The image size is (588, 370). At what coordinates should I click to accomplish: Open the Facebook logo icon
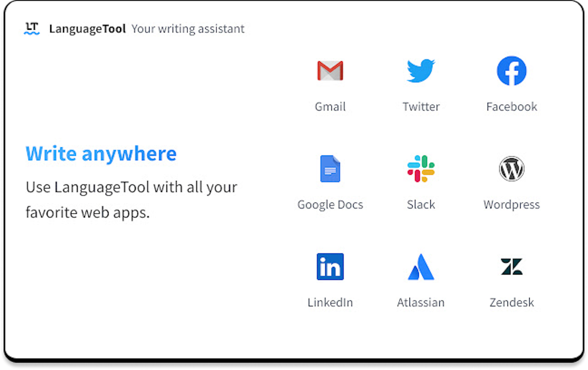[511, 71]
